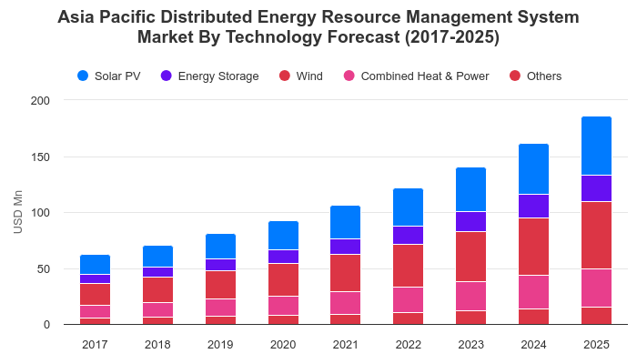Click the red Wind segment for 2017
The height and width of the screenshot is (364, 637).
[95, 294]
